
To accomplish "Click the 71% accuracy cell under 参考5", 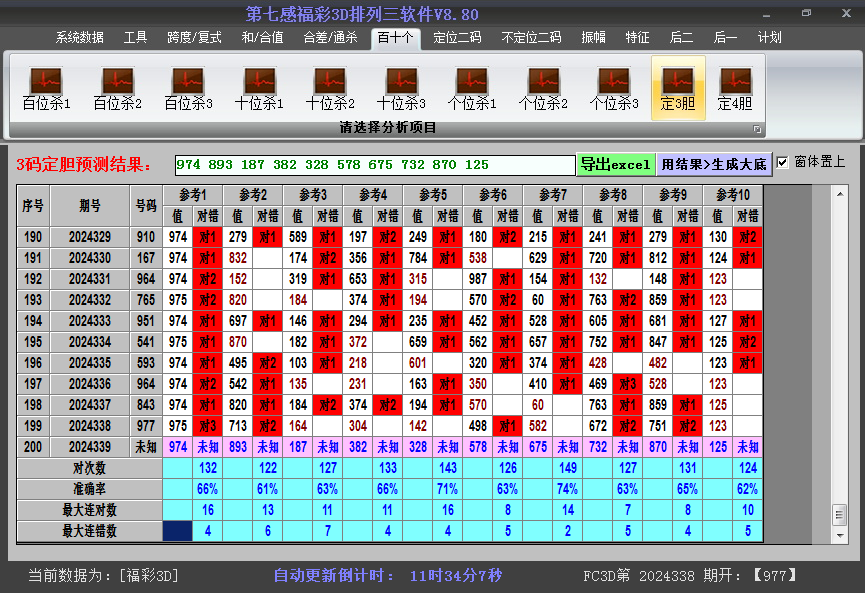I will click(447, 489).
